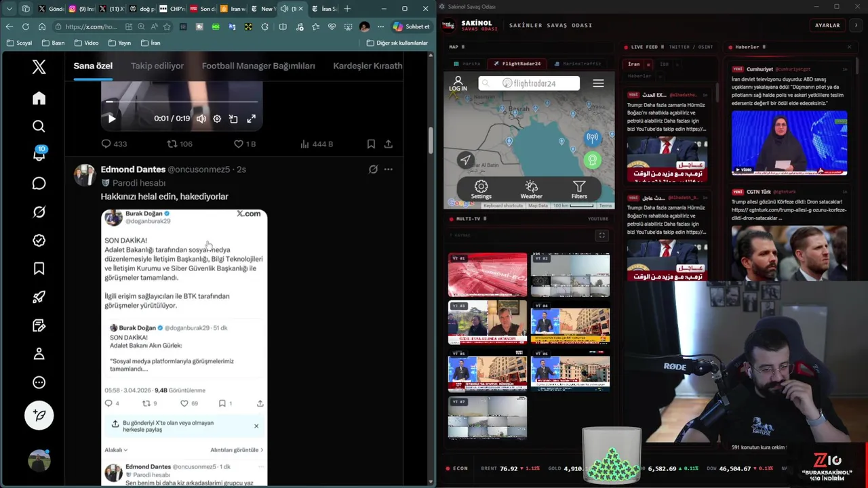Click the location arrow button on map
868x488 pixels.
coord(465,160)
